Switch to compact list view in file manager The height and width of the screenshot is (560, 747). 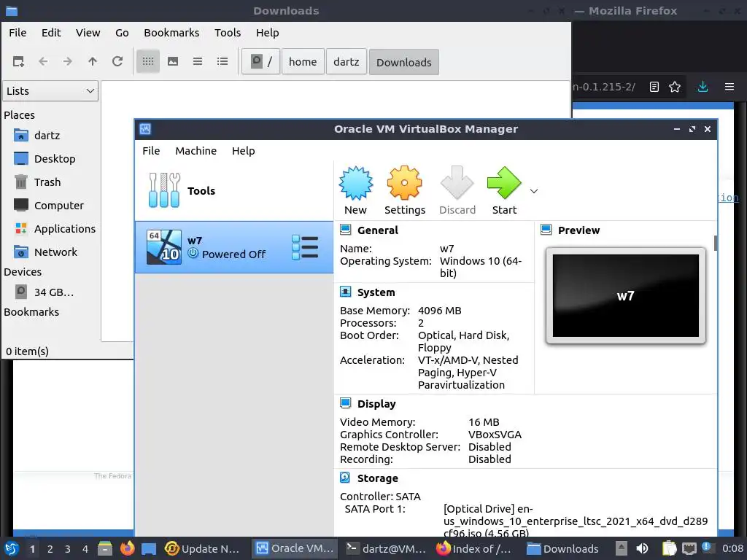point(198,61)
